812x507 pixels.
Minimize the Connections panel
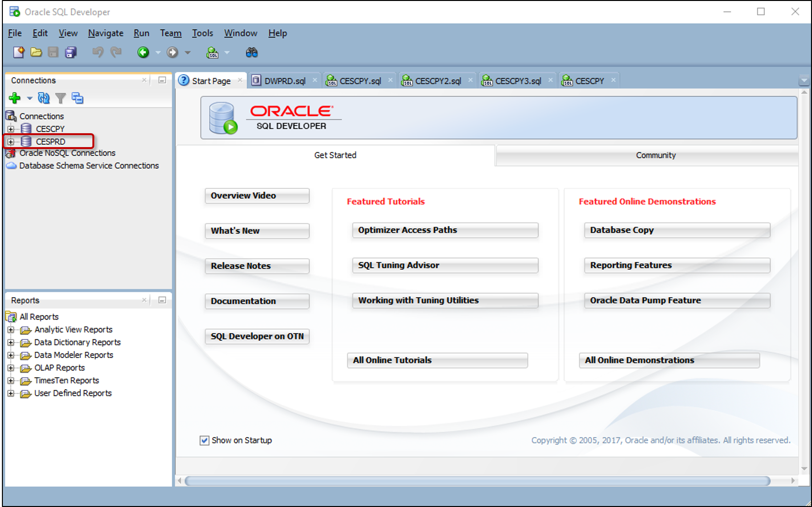162,80
